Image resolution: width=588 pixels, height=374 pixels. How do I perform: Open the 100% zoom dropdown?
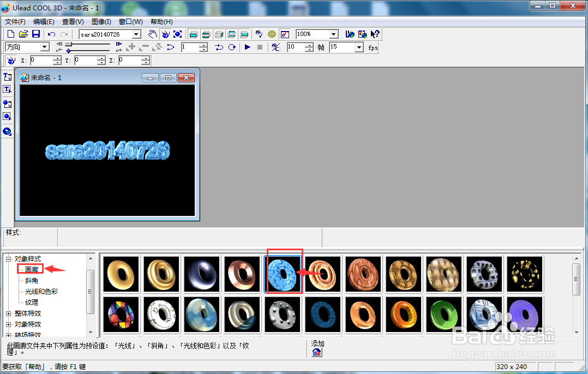click(x=334, y=34)
